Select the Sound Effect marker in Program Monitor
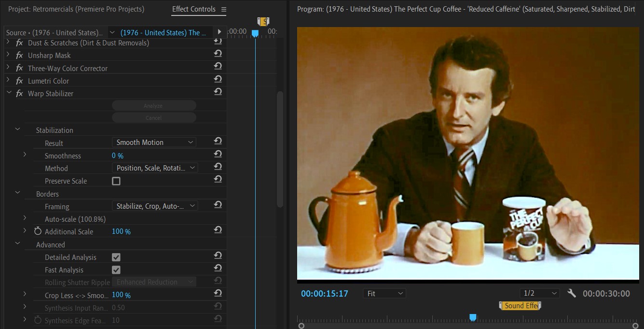Viewport: 644px width, 329px height. (x=520, y=306)
